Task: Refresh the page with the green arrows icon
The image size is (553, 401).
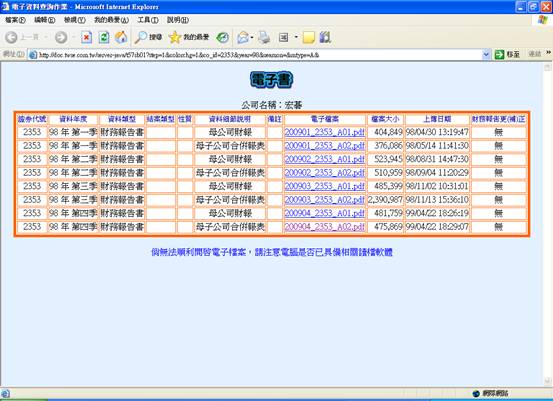Action: (104, 37)
